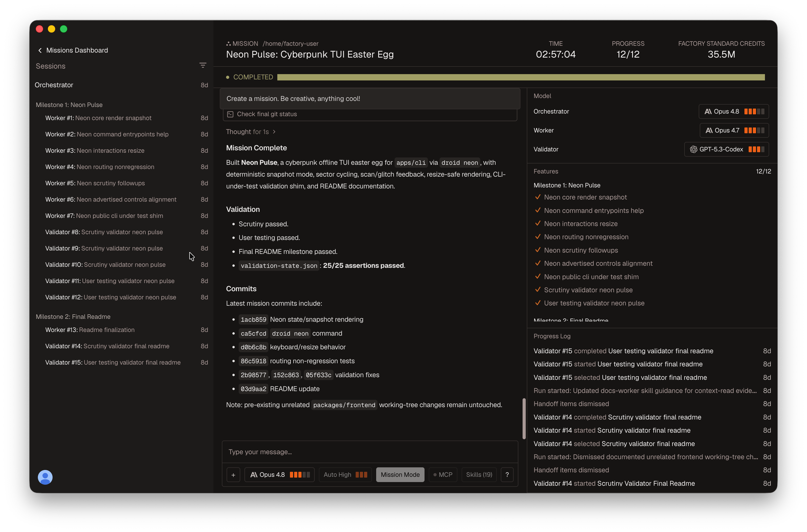Open the Sessions filter icon
Image resolution: width=807 pixels, height=532 pixels.
(x=202, y=65)
